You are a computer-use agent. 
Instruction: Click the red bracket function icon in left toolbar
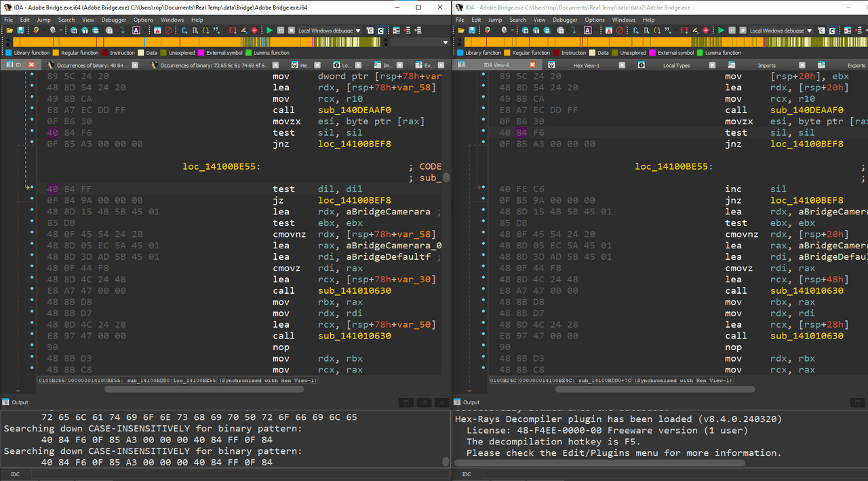click(x=233, y=31)
